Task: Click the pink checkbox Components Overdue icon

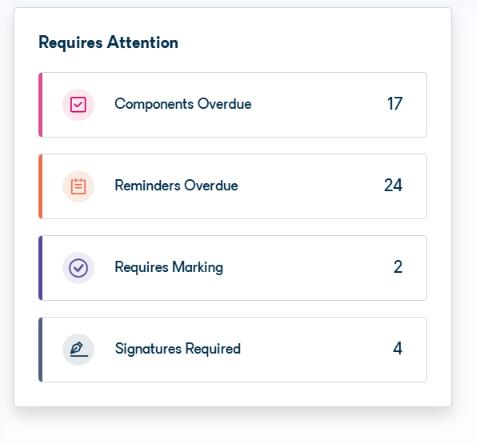Action: pos(78,105)
